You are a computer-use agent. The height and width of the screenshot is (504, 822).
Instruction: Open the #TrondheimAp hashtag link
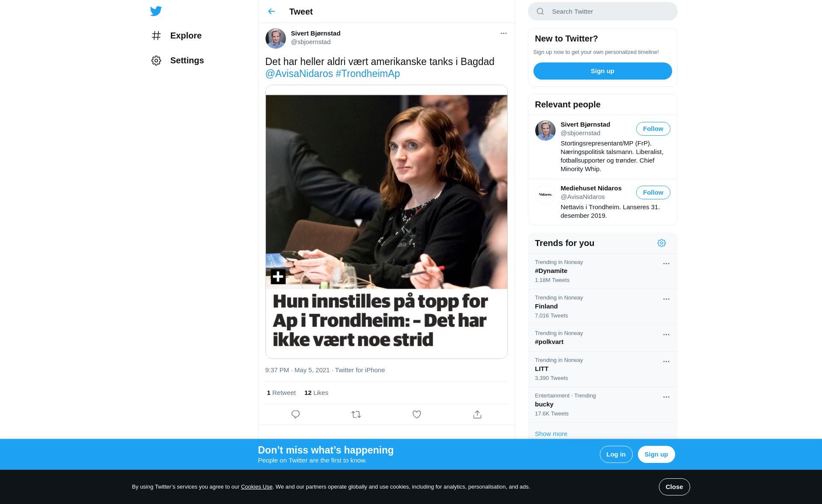click(x=367, y=74)
